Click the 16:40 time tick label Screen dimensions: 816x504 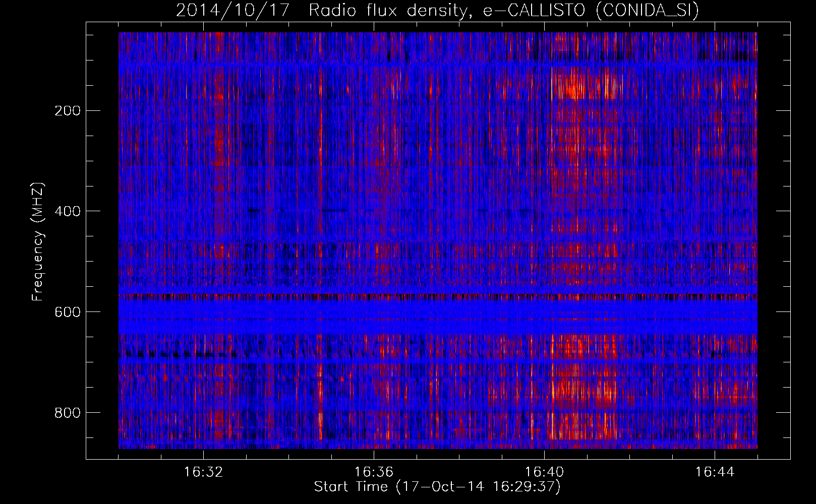[x=544, y=472]
